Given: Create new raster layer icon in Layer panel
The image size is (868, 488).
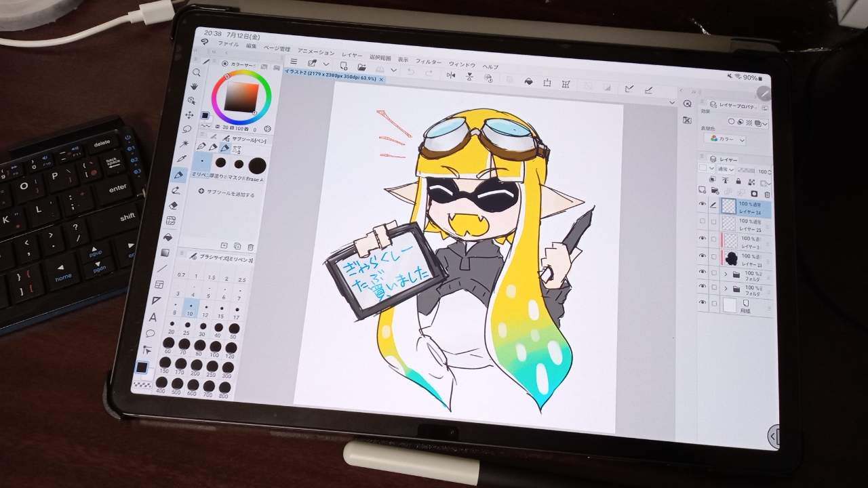Looking at the screenshot, I should coord(701,190).
